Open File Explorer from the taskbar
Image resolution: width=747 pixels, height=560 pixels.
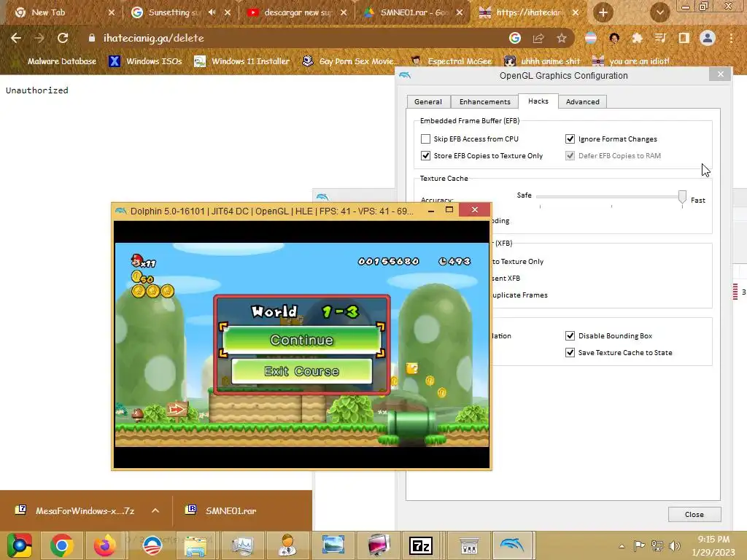tap(196, 545)
